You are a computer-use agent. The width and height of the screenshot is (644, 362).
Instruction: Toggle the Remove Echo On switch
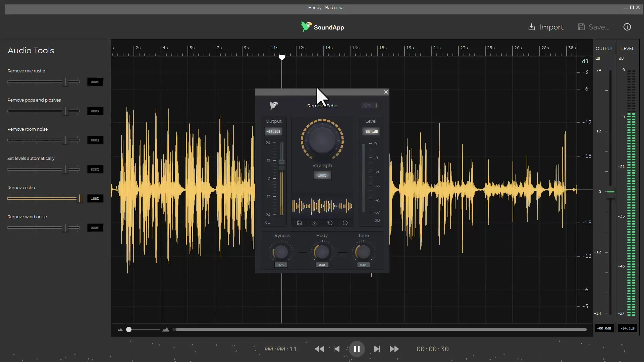[370, 105]
